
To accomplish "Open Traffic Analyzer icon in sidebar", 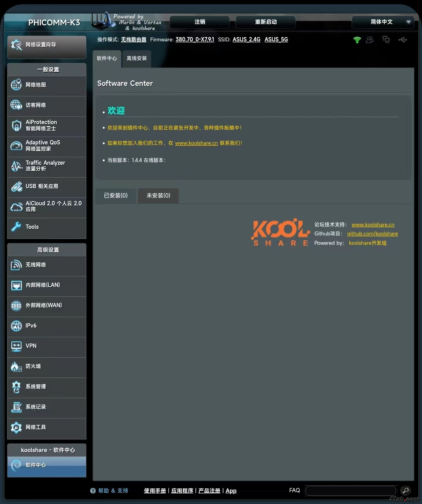I will point(16,166).
